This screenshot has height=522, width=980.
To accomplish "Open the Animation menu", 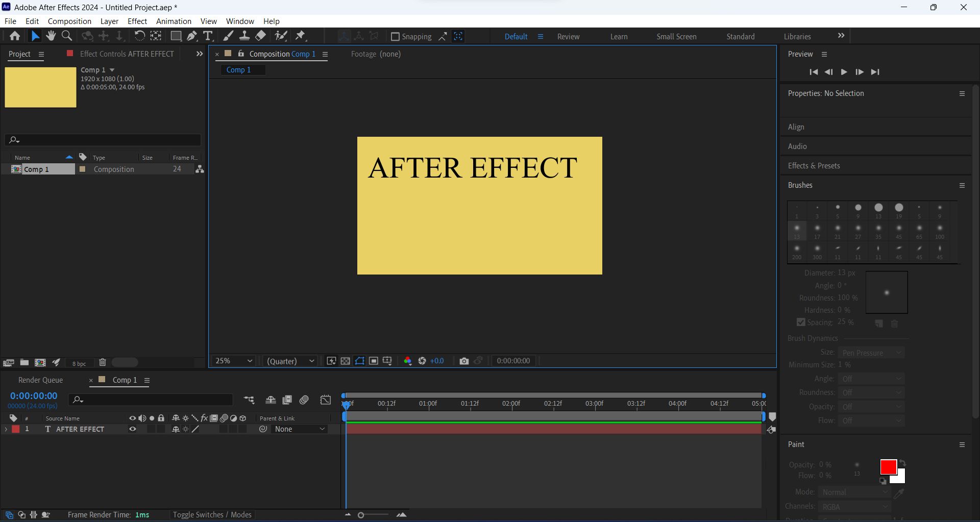I will click(174, 21).
